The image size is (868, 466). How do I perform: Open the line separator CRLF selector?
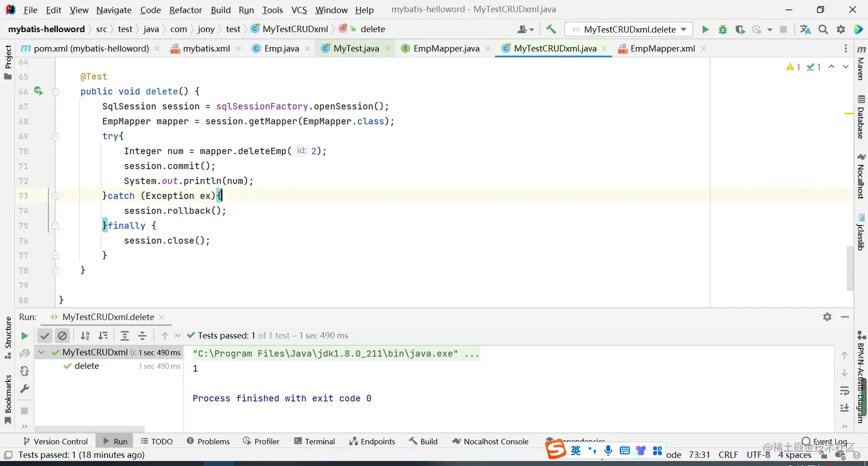(728, 455)
